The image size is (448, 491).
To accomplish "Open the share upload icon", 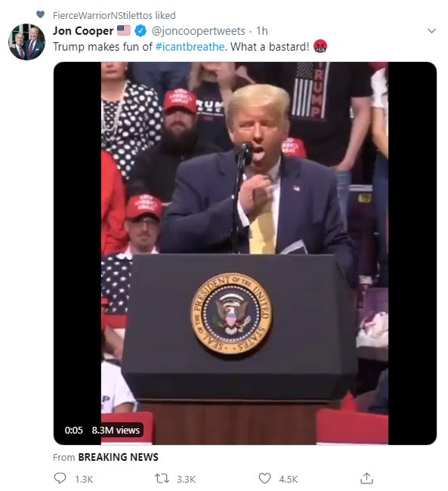I will 366,478.
